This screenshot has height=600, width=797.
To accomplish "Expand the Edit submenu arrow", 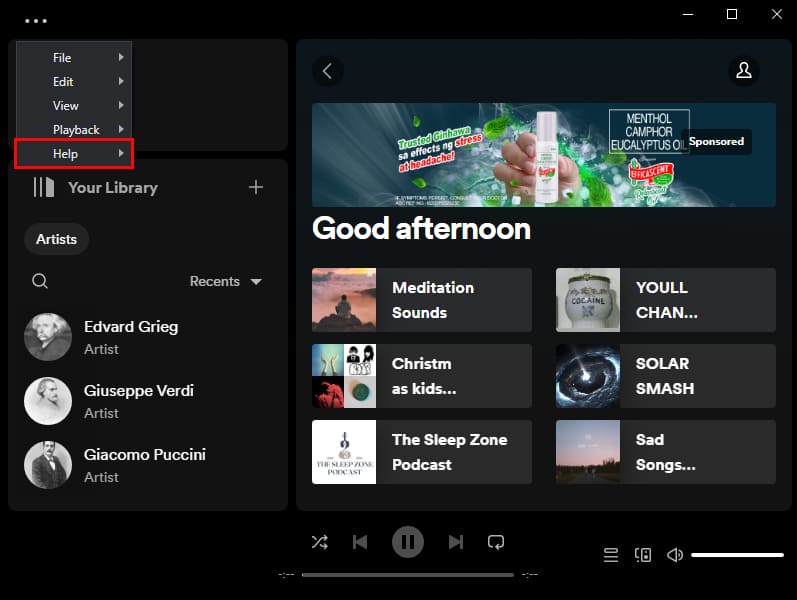I will pyautogui.click(x=121, y=81).
